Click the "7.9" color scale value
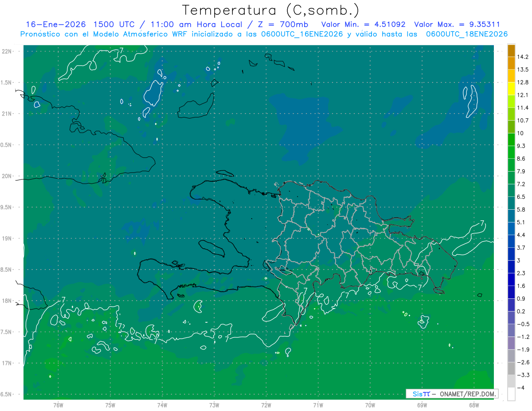 (521, 172)
